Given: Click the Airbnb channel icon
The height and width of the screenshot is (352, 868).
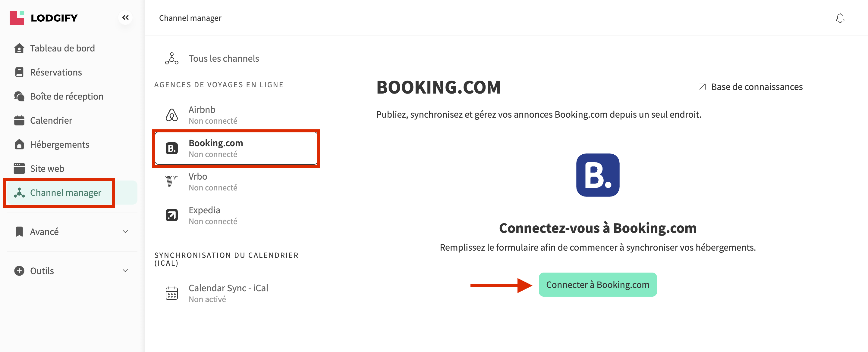Looking at the screenshot, I should [171, 115].
